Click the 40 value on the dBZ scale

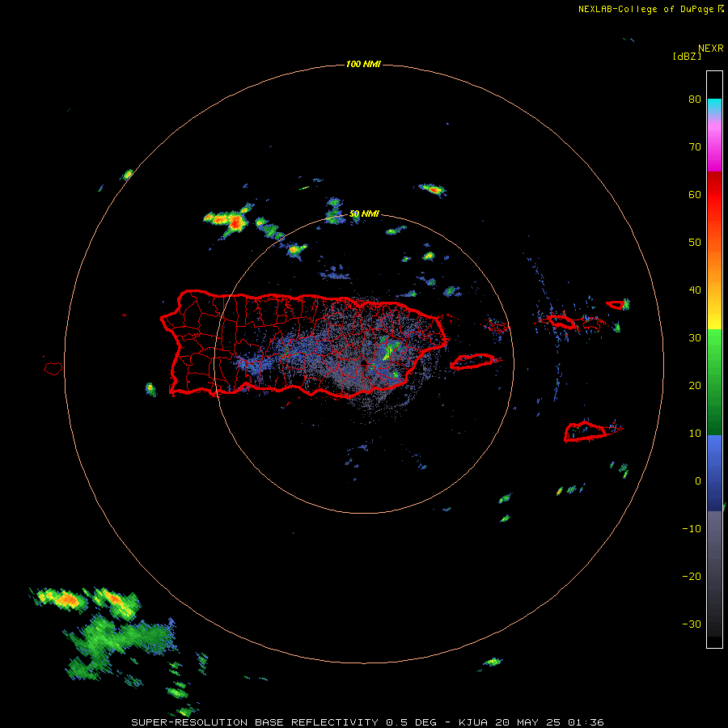pyautogui.click(x=695, y=290)
